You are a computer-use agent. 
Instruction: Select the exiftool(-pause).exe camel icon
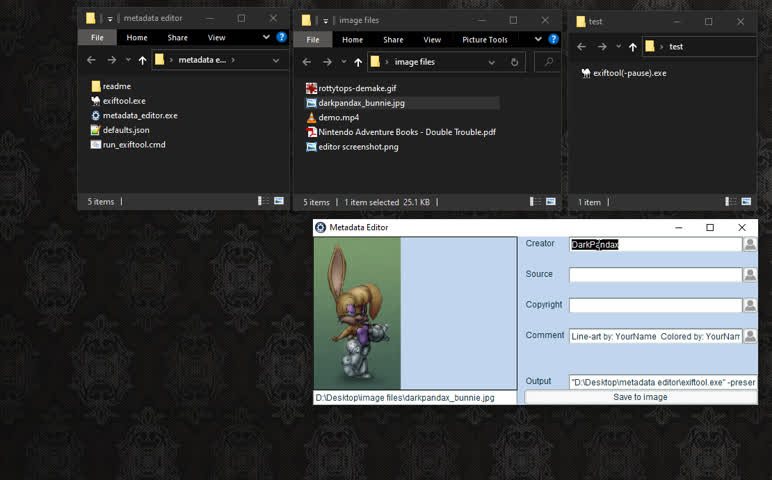coord(585,73)
